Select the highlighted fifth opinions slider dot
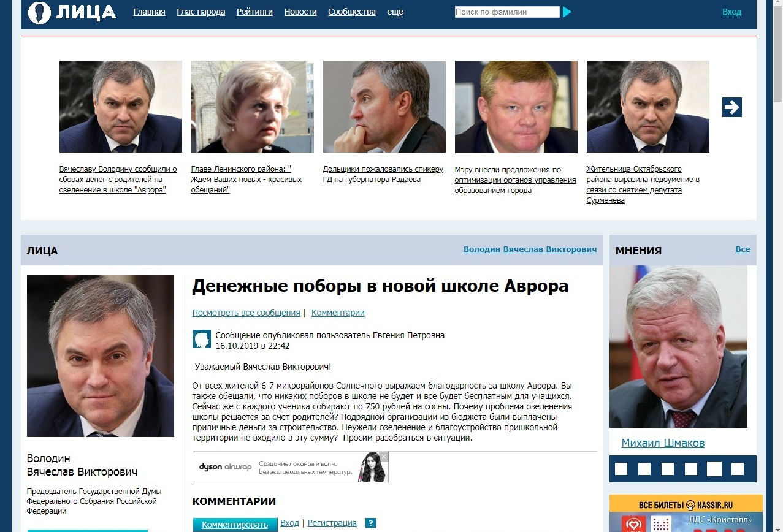This screenshot has width=783, height=532. pos(714,469)
